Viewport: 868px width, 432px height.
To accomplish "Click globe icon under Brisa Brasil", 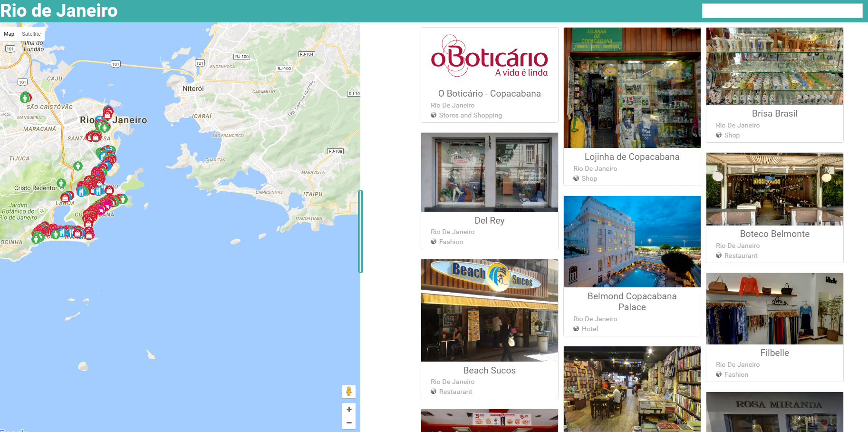I will (719, 135).
